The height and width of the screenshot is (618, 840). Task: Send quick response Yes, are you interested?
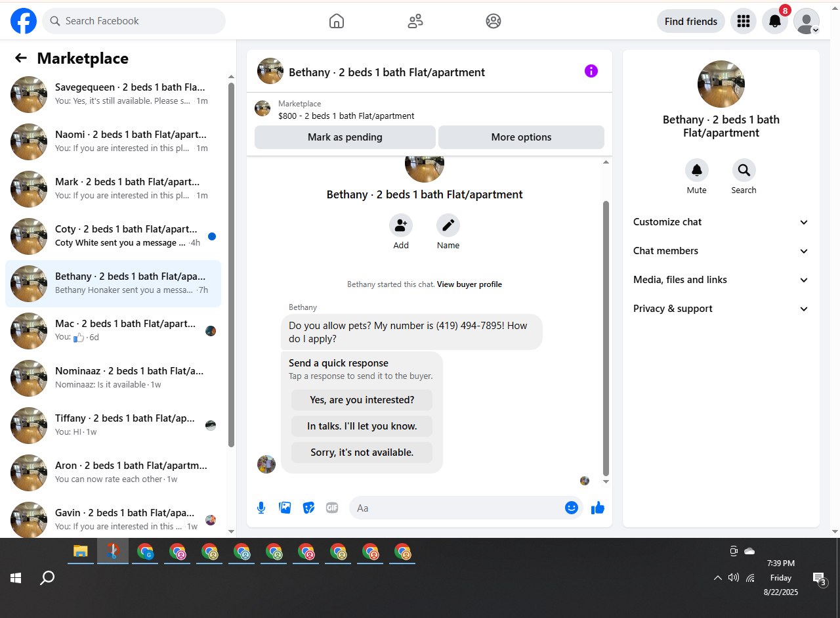(x=362, y=400)
